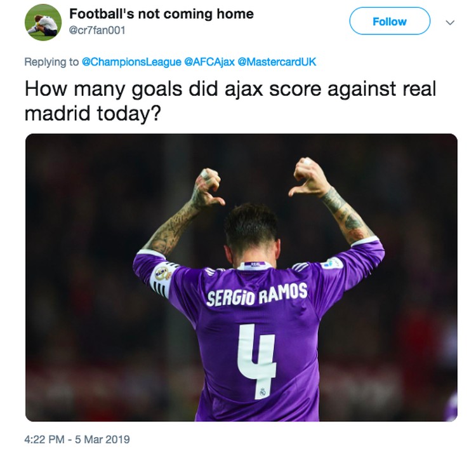Click SERGIO RAMOS lettering in the photo
Image resolution: width=476 pixels, height=451 pixels.
257,294
